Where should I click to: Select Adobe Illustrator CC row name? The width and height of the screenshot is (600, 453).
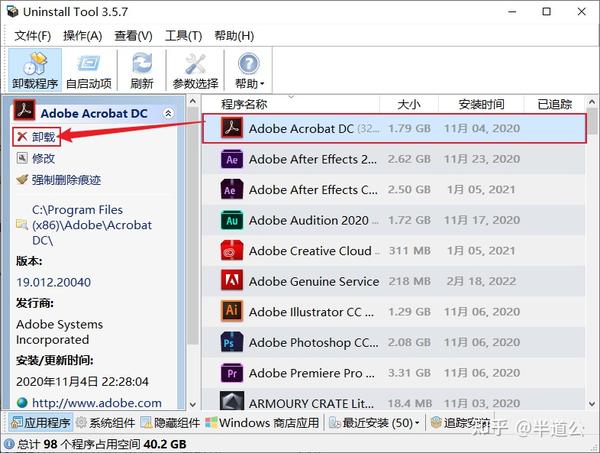[311, 312]
